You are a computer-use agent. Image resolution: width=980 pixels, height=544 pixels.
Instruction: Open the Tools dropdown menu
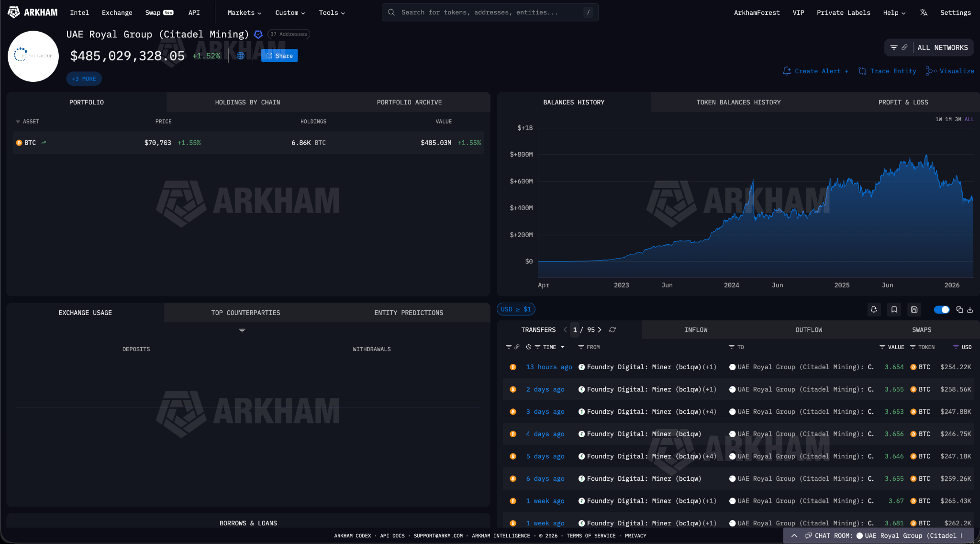[331, 12]
